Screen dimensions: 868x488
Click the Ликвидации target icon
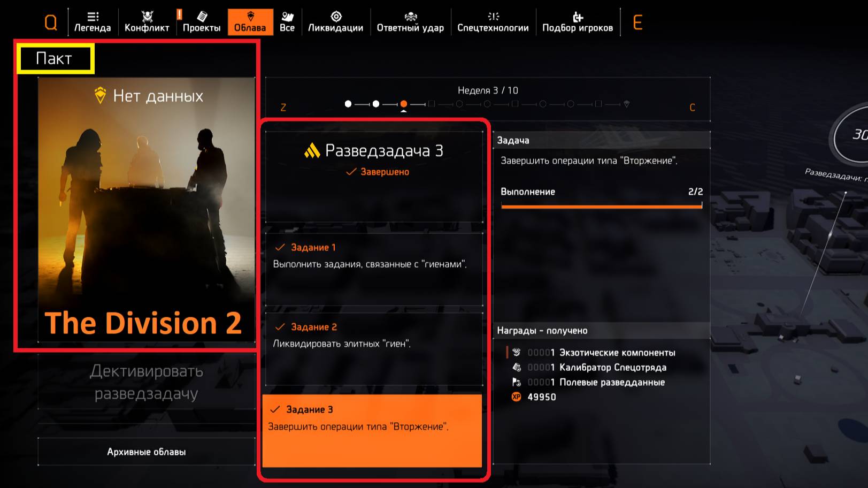[x=336, y=16]
